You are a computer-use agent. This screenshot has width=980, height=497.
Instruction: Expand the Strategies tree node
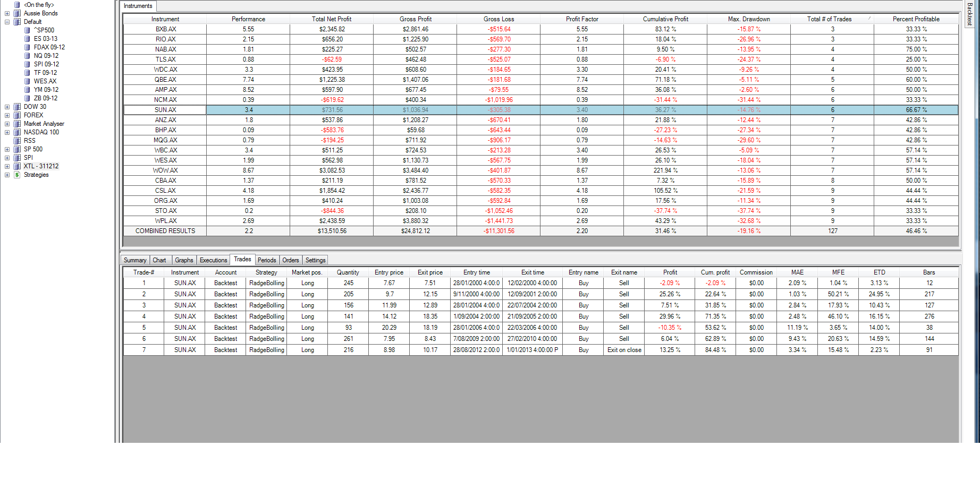point(7,175)
